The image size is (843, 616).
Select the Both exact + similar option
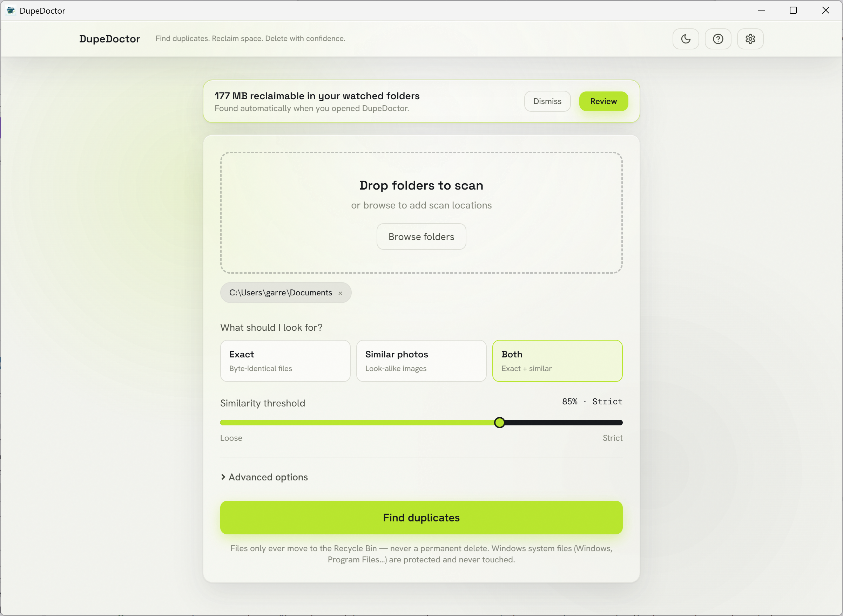click(x=557, y=361)
